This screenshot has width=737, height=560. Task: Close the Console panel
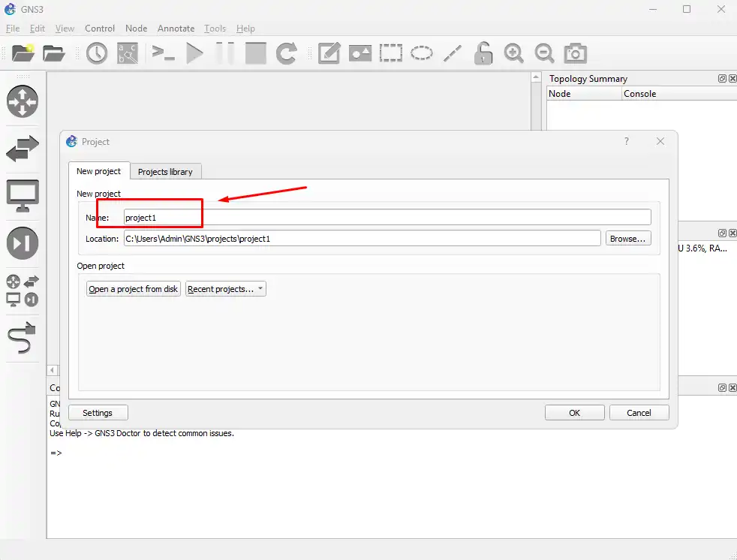[732, 387]
